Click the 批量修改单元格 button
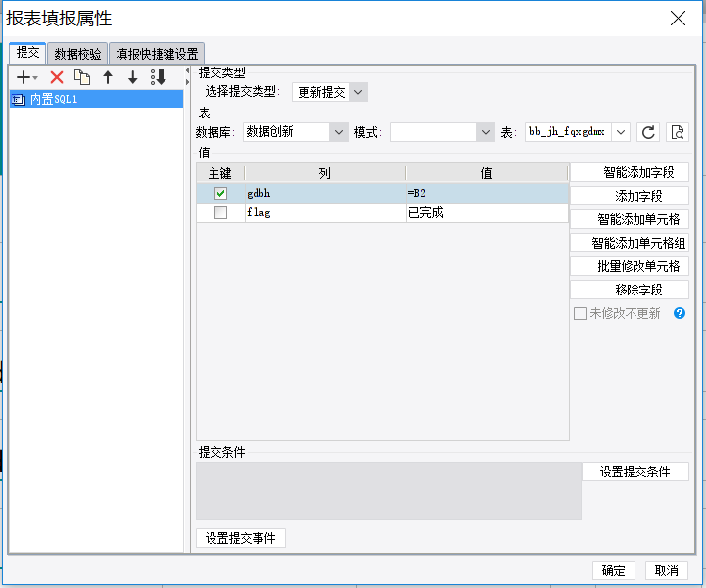This screenshot has height=588, width=706. 630,266
